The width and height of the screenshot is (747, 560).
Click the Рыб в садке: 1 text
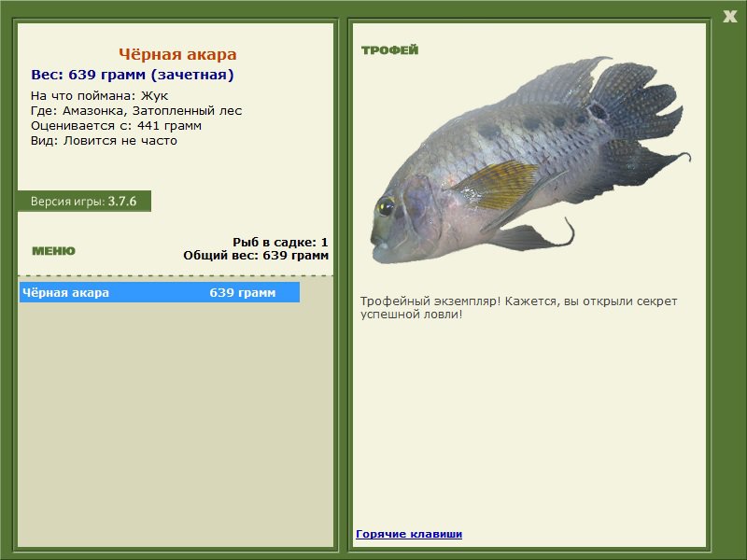[x=281, y=242]
